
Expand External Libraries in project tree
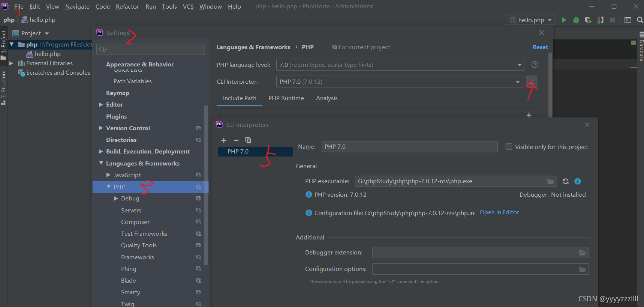coord(11,63)
